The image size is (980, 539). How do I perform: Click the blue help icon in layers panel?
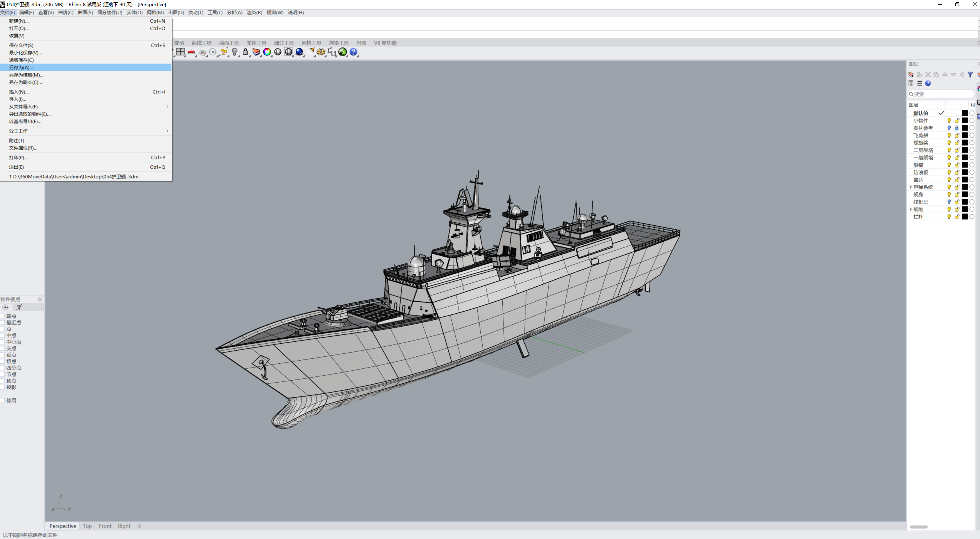[928, 83]
